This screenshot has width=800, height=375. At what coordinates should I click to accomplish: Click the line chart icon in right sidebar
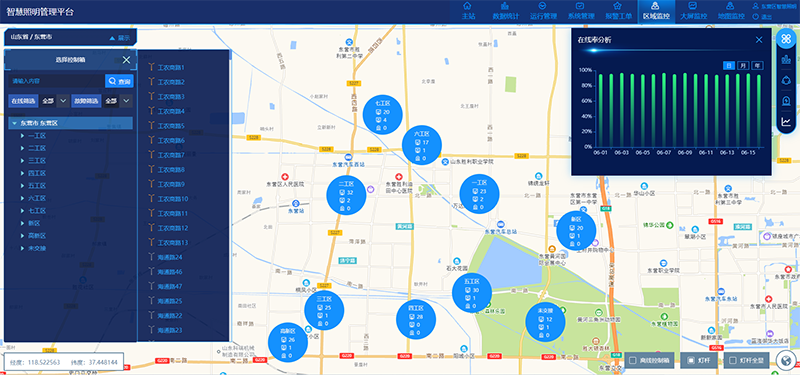tap(786, 121)
